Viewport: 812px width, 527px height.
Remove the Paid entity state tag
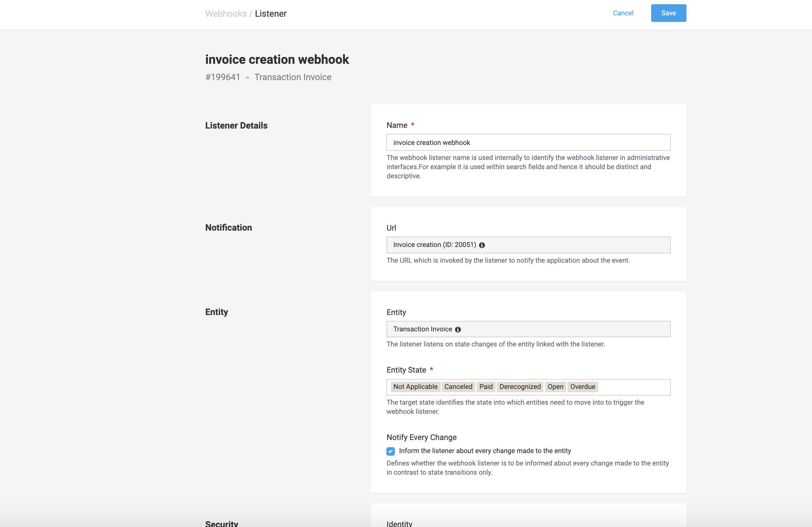[485, 386]
